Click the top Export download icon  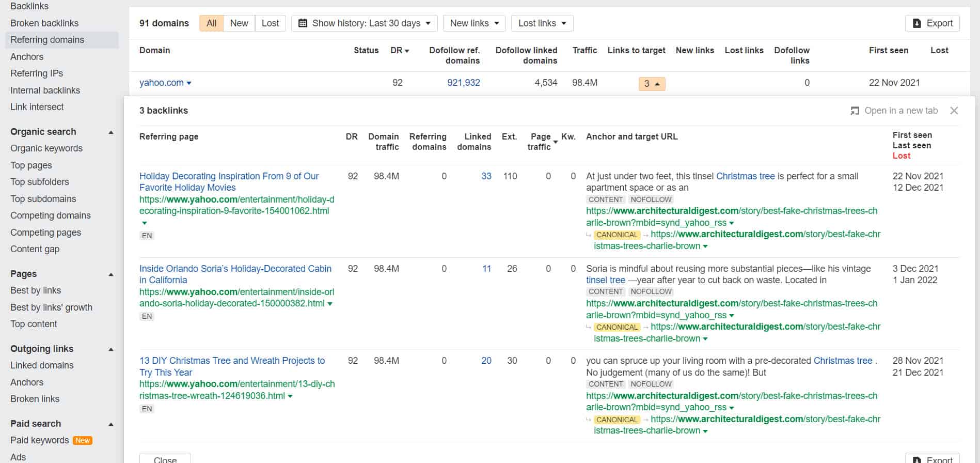coord(916,23)
